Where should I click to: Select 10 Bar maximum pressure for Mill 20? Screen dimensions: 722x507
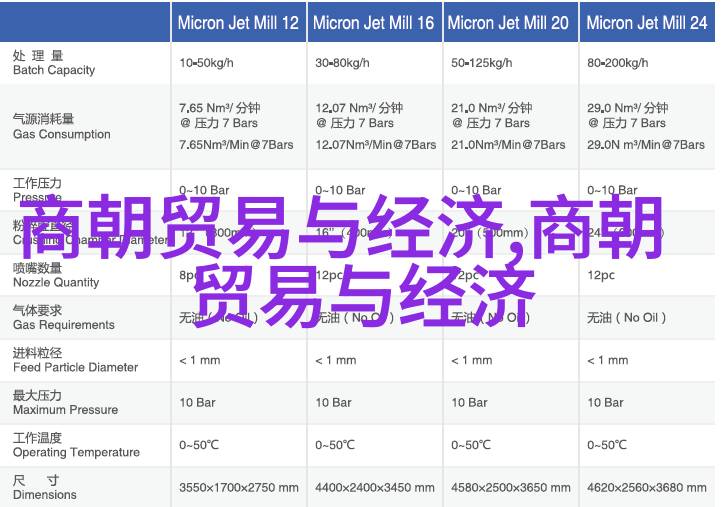coord(469,402)
